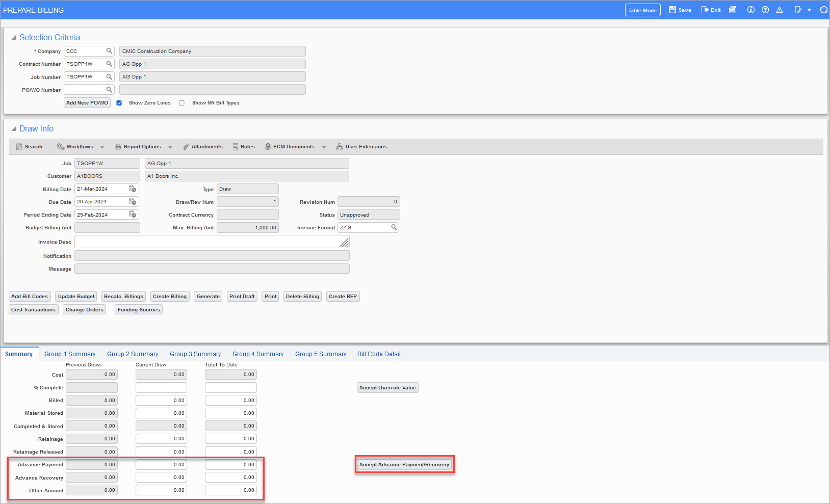Click the refresh icon in the header
The image size is (830, 504).
823,10
